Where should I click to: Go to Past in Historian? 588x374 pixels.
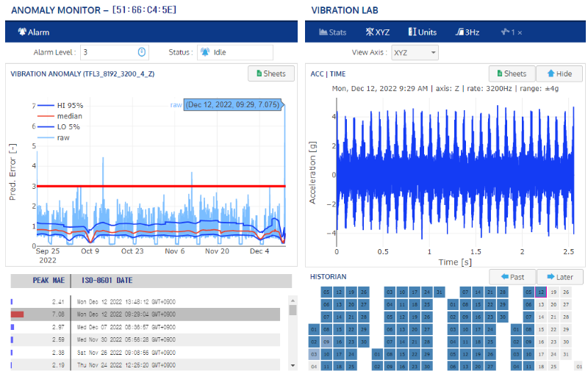point(512,276)
